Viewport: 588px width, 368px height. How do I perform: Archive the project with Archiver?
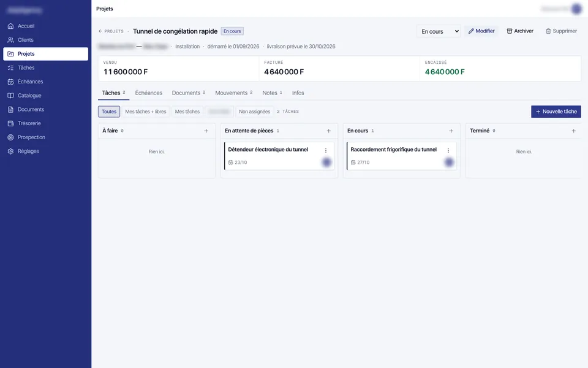(x=520, y=31)
